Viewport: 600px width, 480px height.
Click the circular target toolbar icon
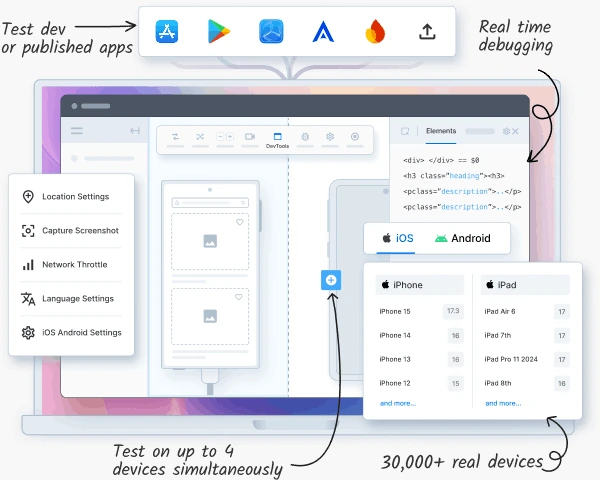[x=355, y=137]
